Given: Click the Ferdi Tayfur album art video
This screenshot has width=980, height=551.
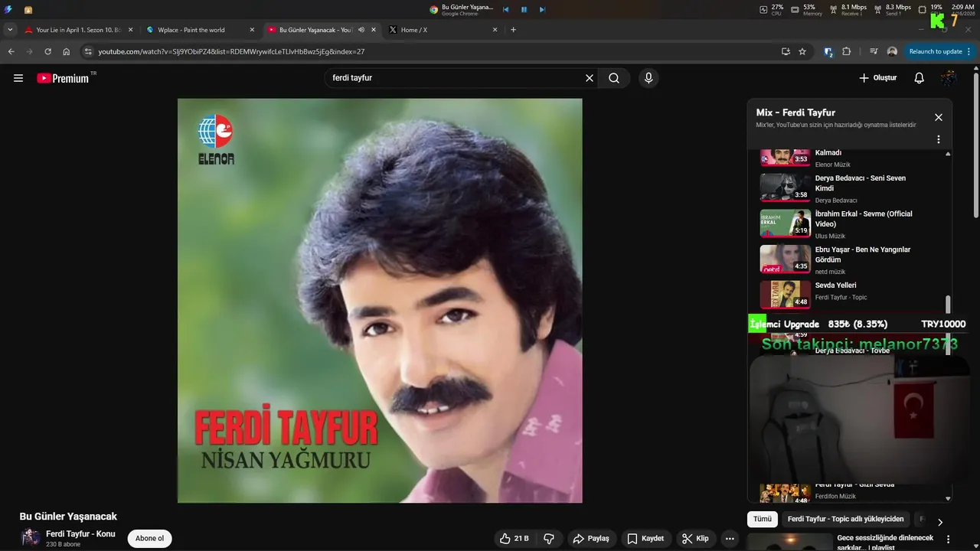Looking at the screenshot, I should [380, 301].
